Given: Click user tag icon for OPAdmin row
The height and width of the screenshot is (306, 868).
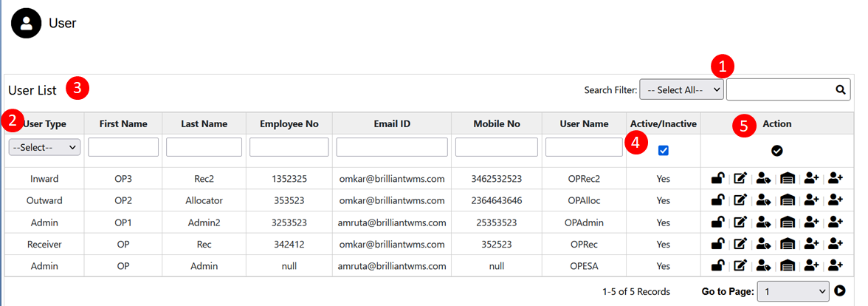Looking at the screenshot, I should 764,222.
